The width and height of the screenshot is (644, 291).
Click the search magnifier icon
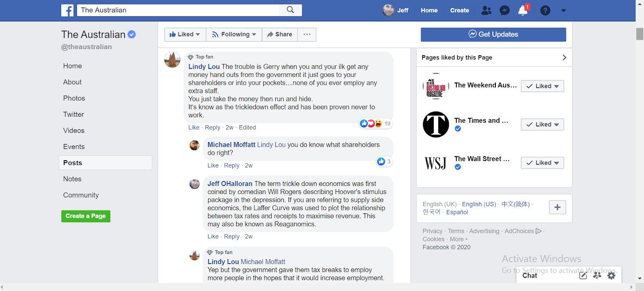click(x=290, y=10)
